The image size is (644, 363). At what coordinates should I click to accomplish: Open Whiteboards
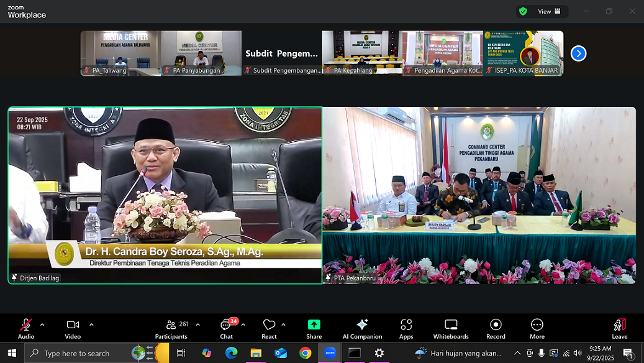coord(451,328)
